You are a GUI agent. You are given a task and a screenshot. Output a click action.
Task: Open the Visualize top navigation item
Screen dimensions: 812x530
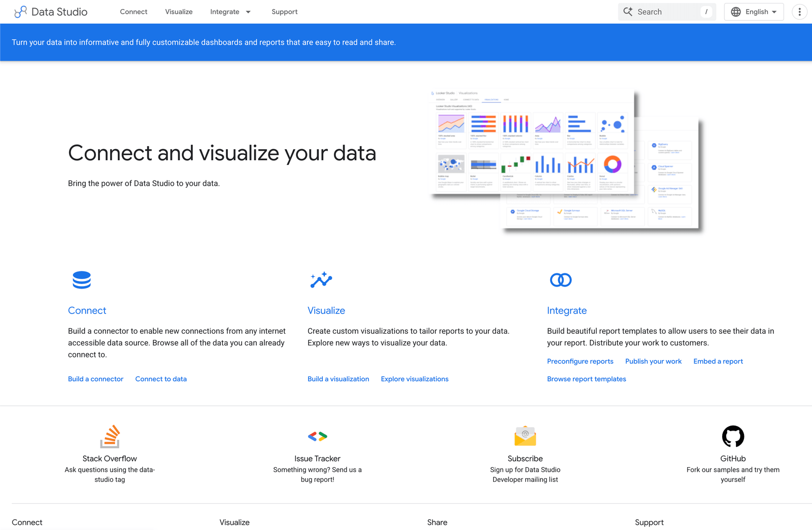coord(179,12)
